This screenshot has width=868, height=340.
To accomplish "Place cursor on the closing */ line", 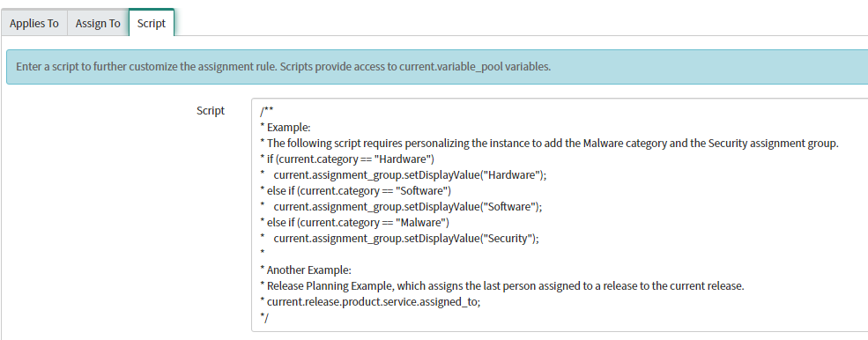I will coord(264,318).
